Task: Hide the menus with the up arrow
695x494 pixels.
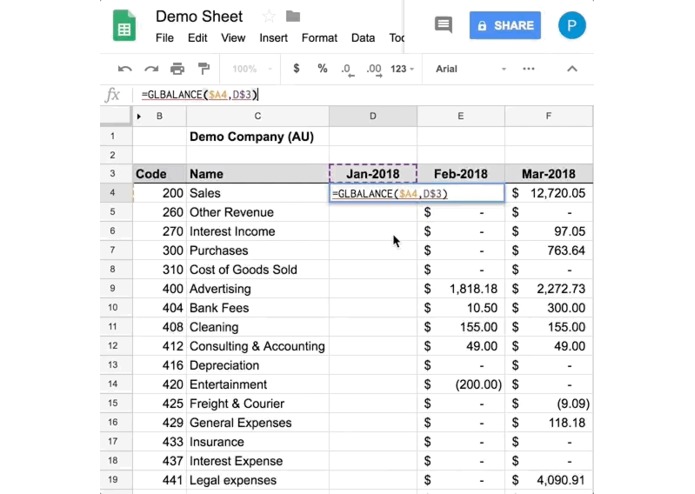Action: coord(572,69)
